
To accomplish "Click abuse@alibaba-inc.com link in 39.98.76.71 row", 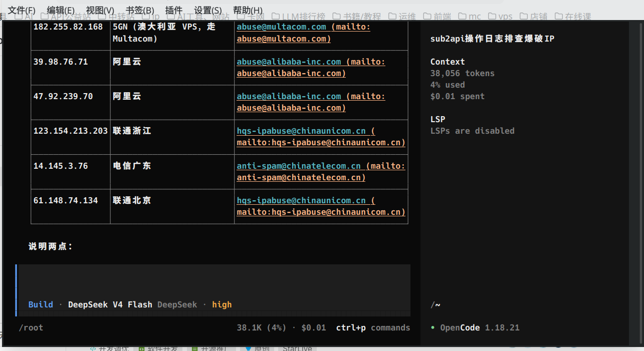I will (289, 62).
